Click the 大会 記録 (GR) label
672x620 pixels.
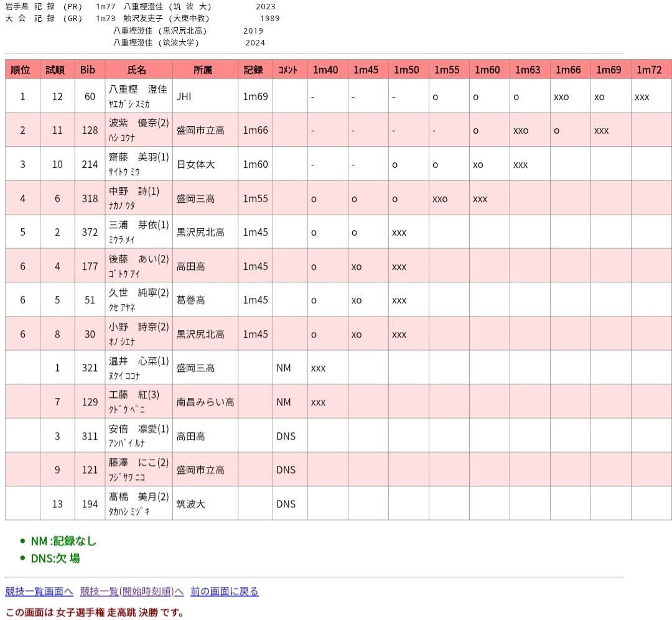[x=44, y=19]
